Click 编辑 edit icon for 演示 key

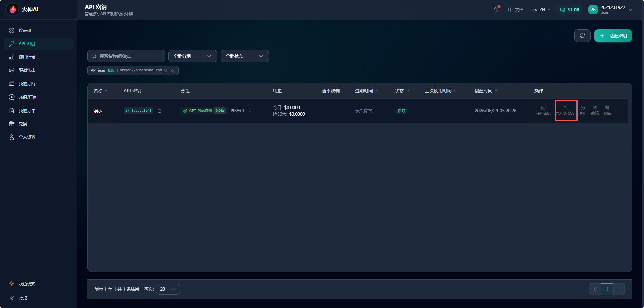(595, 111)
